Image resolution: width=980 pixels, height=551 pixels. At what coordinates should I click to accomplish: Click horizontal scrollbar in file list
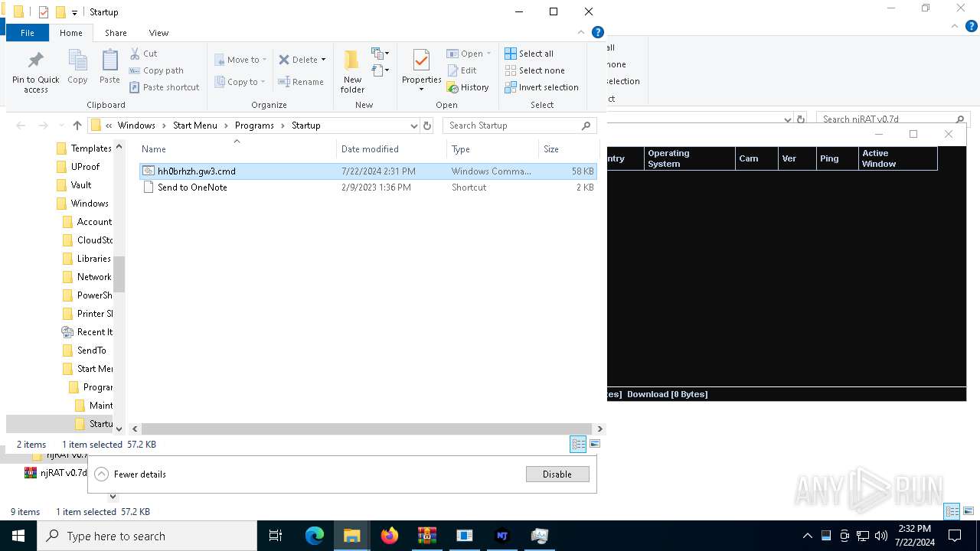(x=367, y=429)
